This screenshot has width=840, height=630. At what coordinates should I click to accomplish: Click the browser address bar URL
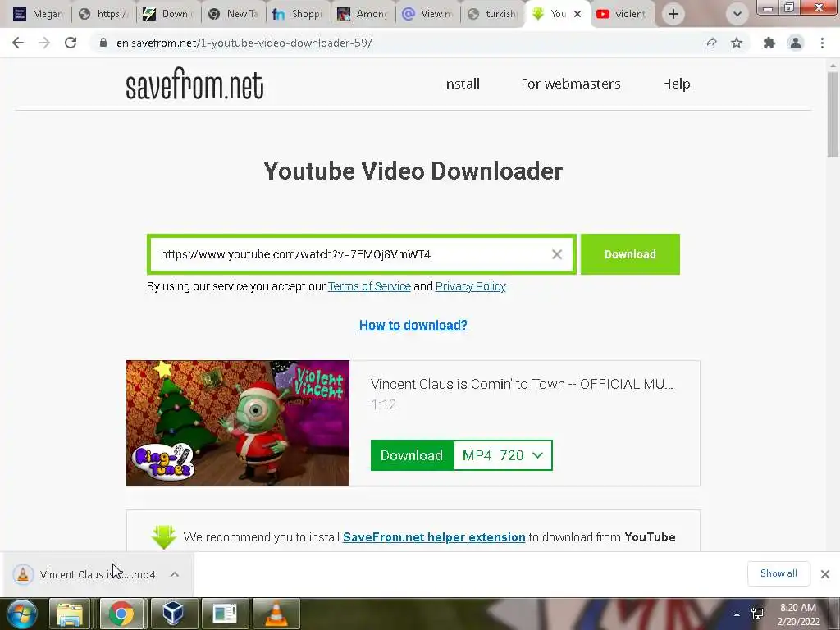pyautogui.click(x=244, y=43)
